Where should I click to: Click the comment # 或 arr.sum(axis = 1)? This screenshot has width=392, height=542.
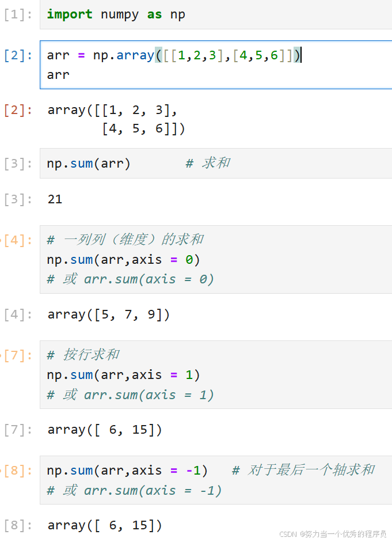pyautogui.click(x=131, y=395)
